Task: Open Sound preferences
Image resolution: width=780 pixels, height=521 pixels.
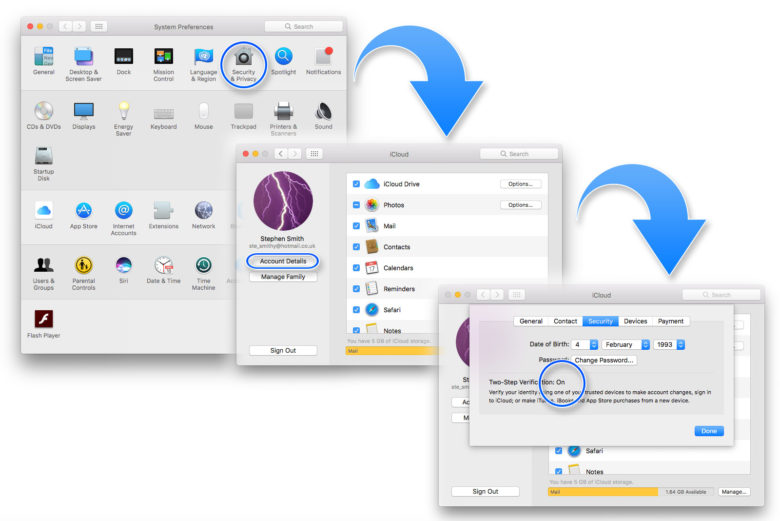Action: (323, 110)
